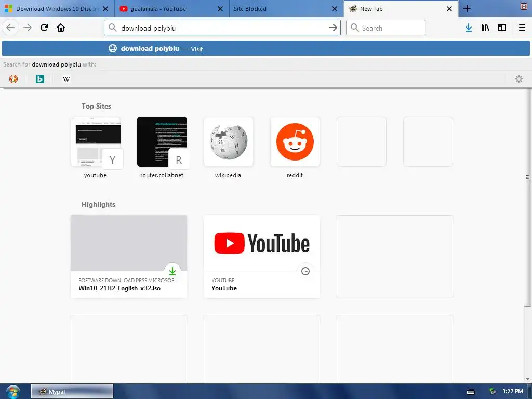The width and height of the screenshot is (532, 399).
Task: Click the address bar with 'download polybiu'
Action: coord(222,28)
